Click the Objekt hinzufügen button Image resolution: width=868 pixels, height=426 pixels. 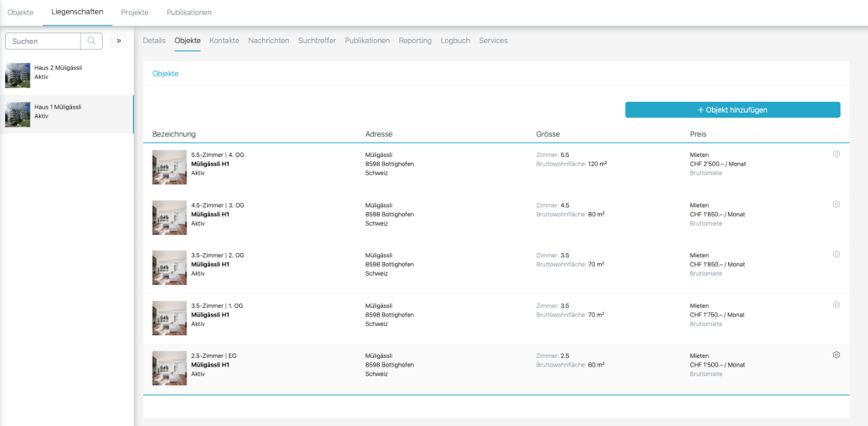(x=732, y=109)
